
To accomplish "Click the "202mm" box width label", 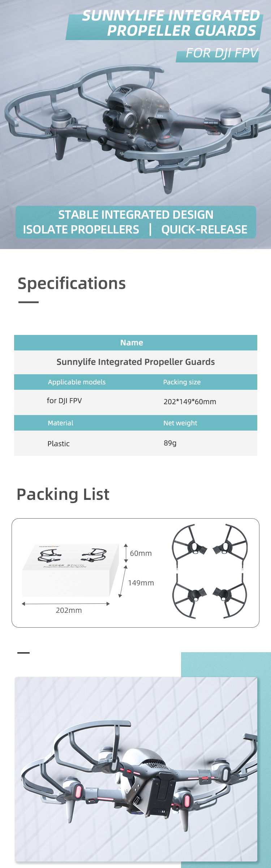I will 69,610.
